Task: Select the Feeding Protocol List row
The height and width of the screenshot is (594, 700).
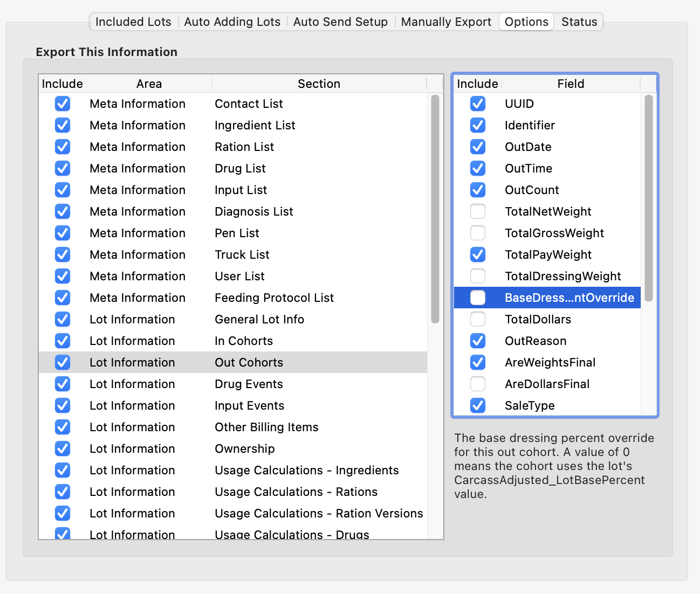Action: click(233, 298)
